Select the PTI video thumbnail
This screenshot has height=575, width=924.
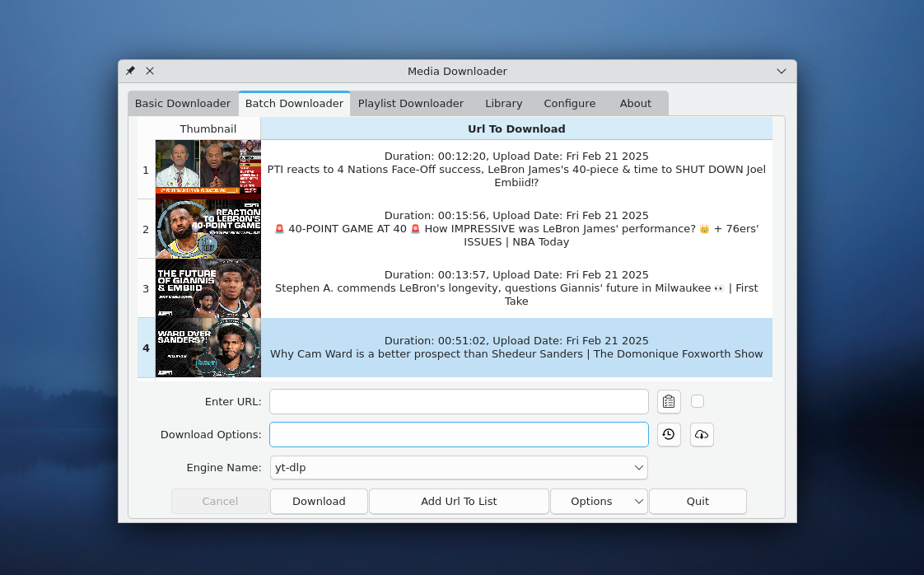point(208,169)
